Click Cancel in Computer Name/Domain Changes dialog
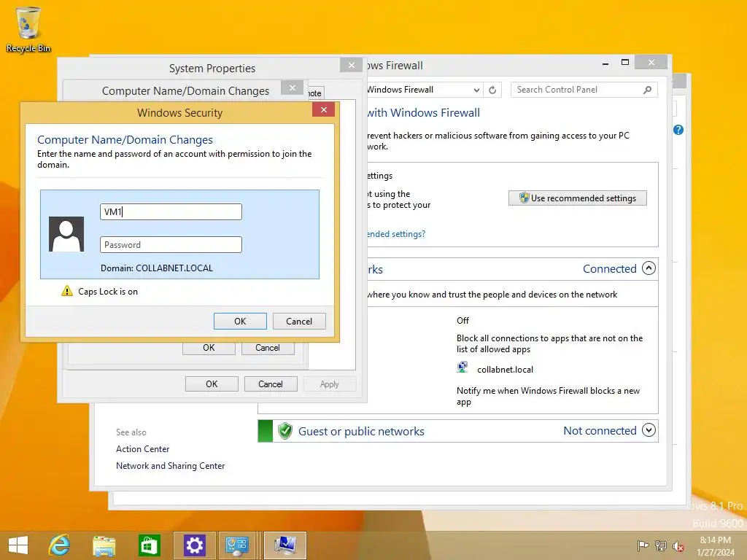This screenshot has height=560, width=747. [268, 349]
